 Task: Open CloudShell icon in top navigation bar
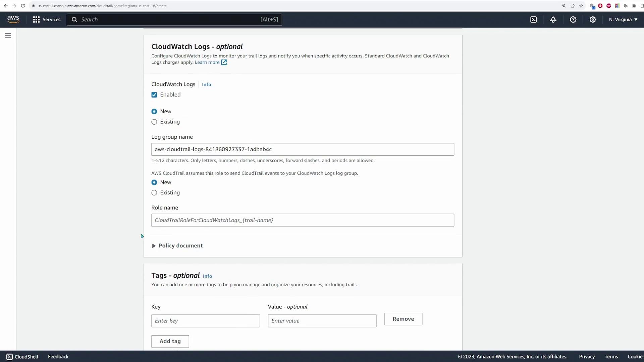tap(533, 19)
